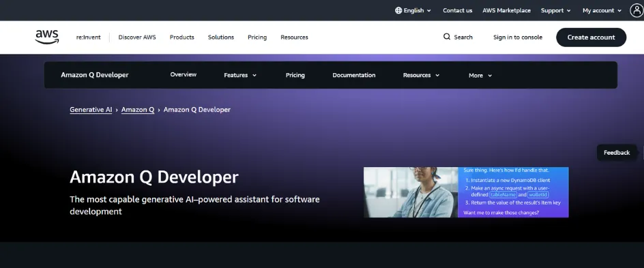644x268 pixels.
Task: Open the Documentation tab
Action: 353,75
